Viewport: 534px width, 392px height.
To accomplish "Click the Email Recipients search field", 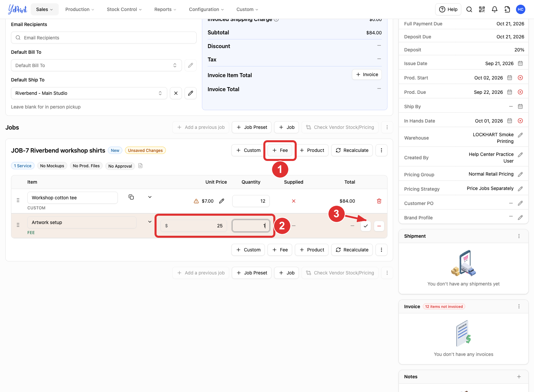I will pyautogui.click(x=104, y=38).
